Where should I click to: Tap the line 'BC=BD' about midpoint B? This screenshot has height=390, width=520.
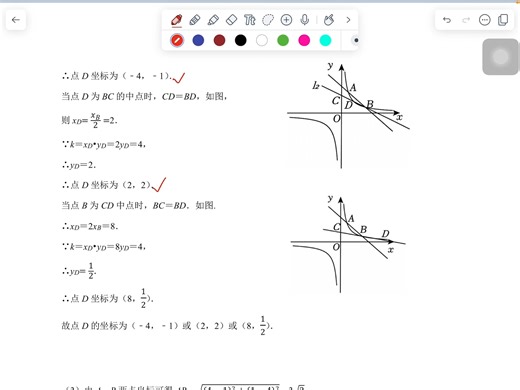point(139,205)
